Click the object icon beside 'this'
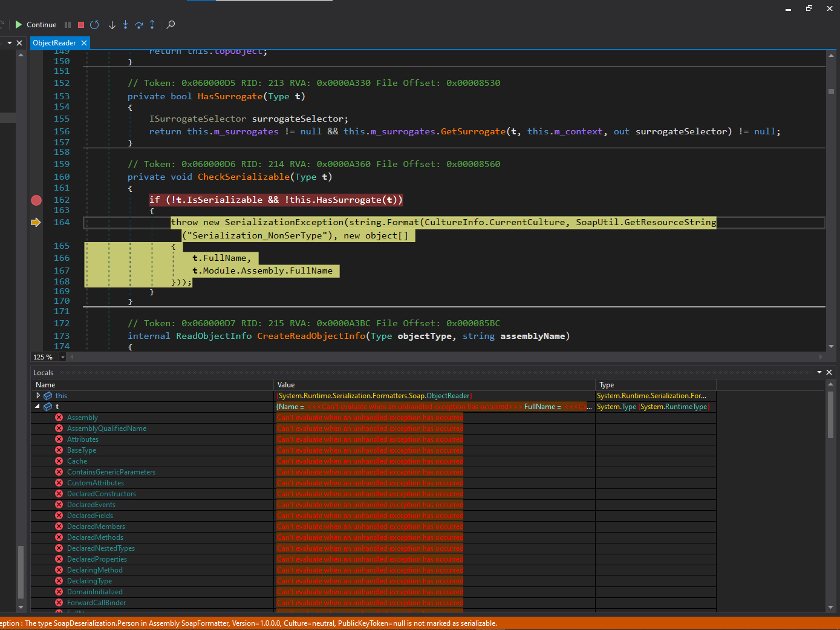The height and width of the screenshot is (630, 840). (48, 396)
